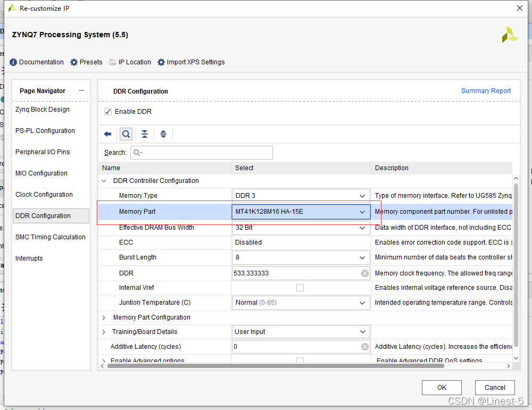Open the Presets gear icon
The height and width of the screenshot is (410, 532).
tap(74, 62)
